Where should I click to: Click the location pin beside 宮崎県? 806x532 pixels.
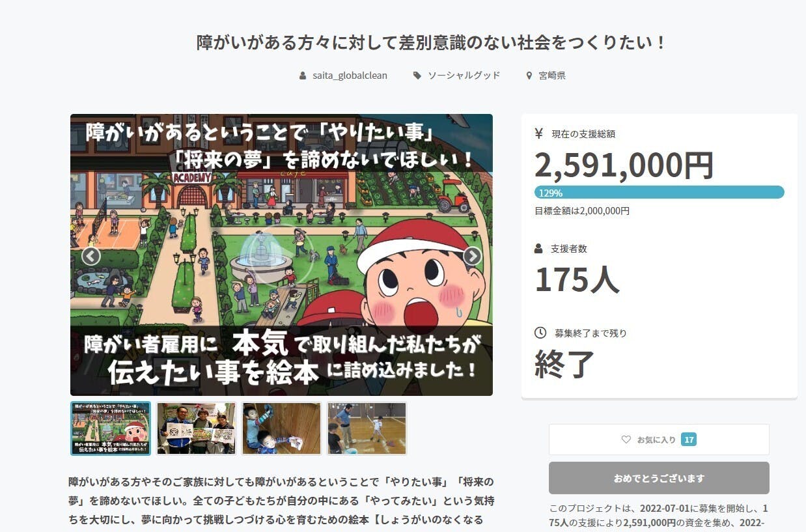(x=529, y=76)
